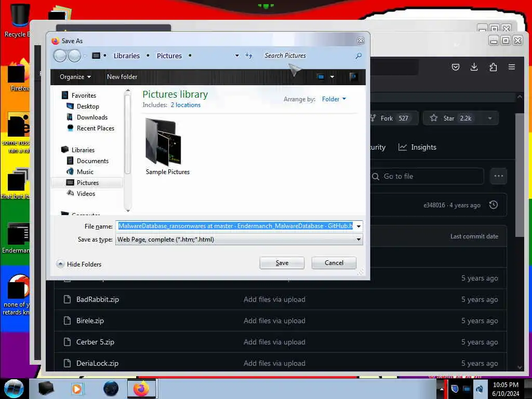Select Pictures library in navigation pane
This screenshot has width=532, height=399.
click(x=87, y=182)
